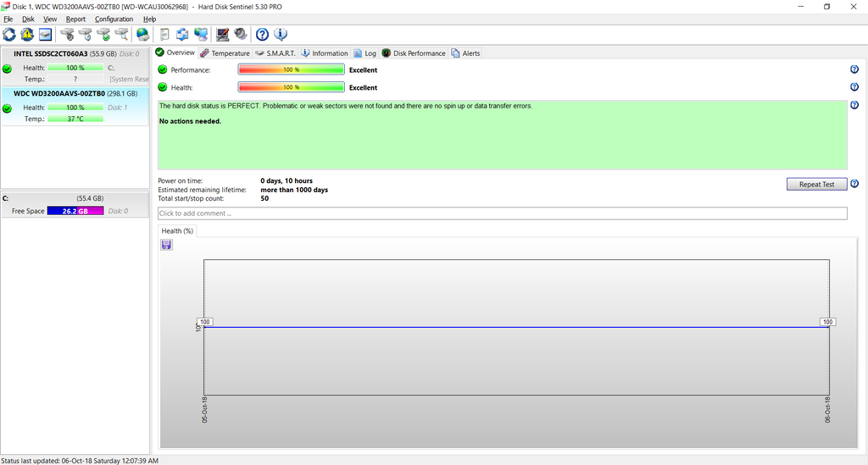868x465 pixels.
Task: Click WDC disk Health 100 % bar
Action: pyautogui.click(x=75, y=108)
